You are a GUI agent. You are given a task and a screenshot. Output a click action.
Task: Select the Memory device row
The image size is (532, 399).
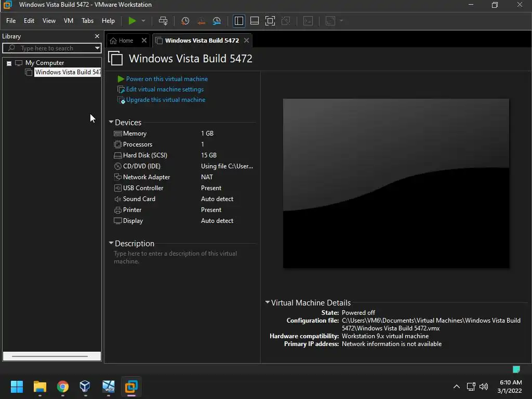183,134
